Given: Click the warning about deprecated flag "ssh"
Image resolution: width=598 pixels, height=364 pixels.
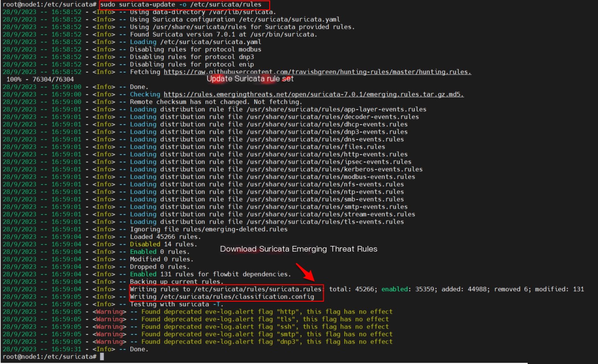Looking at the screenshot, I should (x=265, y=327).
